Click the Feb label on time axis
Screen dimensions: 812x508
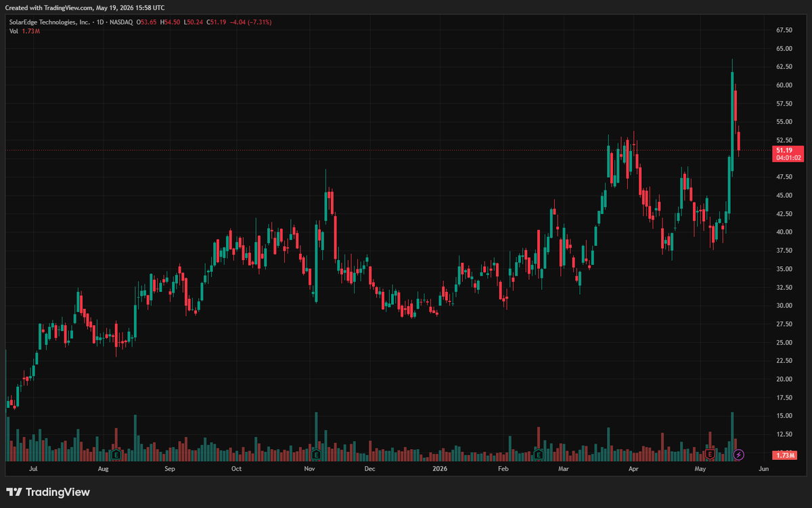coord(503,468)
